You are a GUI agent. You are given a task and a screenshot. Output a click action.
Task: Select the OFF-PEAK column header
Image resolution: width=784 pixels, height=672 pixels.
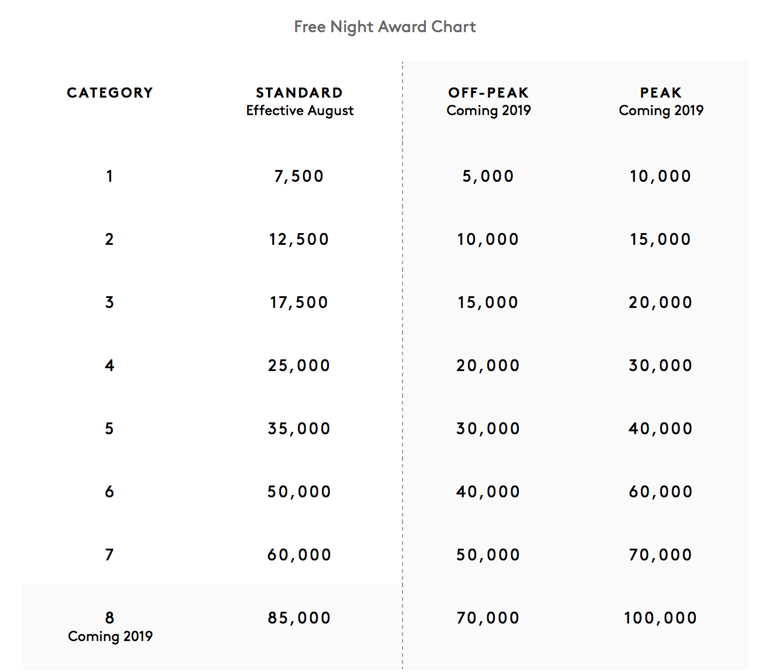click(x=488, y=93)
